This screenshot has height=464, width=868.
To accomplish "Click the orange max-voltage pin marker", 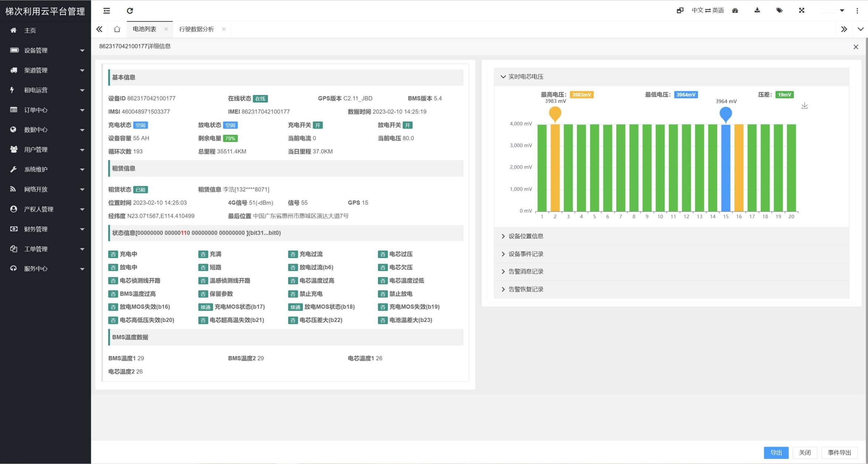I will pyautogui.click(x=555, y=115).
